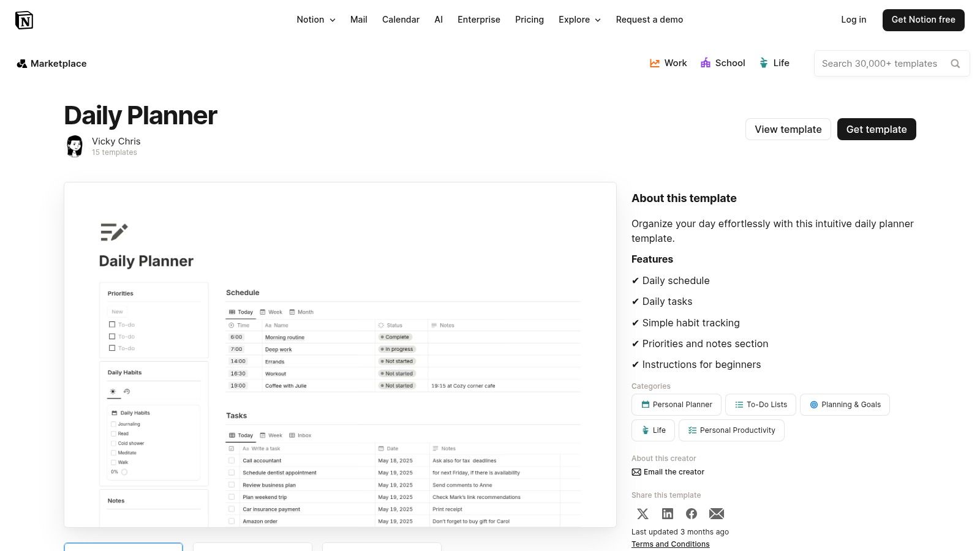The image size is (980, 551).
Task: Select the School category tab
Action: (x=723, y=63)
